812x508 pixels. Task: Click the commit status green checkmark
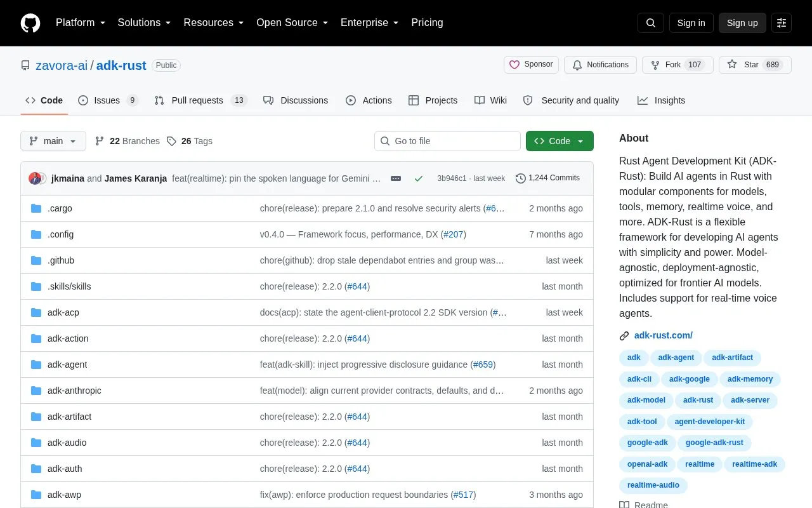tap(419, 178)
